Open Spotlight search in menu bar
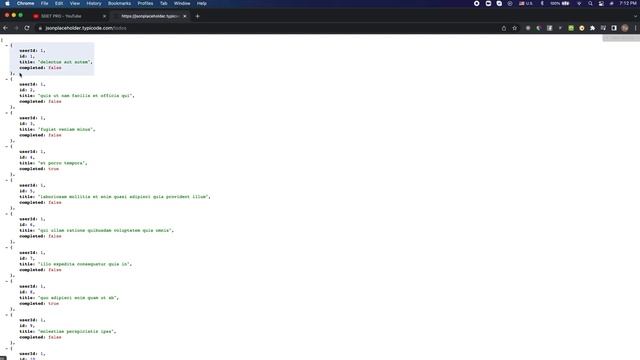 pos(590,3)
